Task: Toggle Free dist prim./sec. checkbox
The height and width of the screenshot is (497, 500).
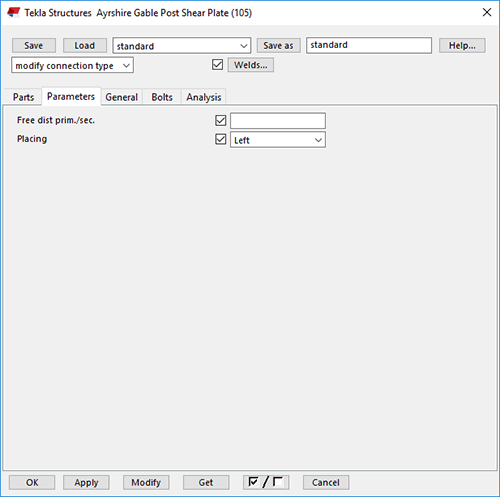Action: (221, 120)
